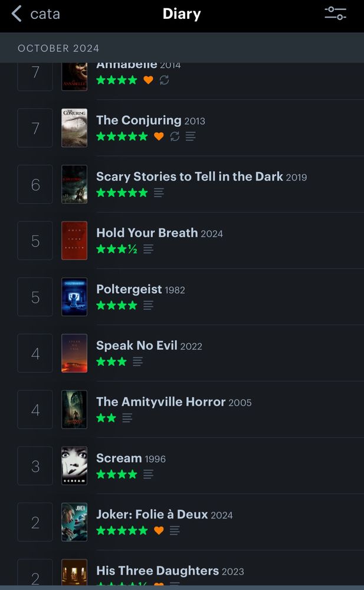Image resolution: width=364 pixels, height=590 pixels.
Task: Open review icon for Scream
Action: [148, 474]
